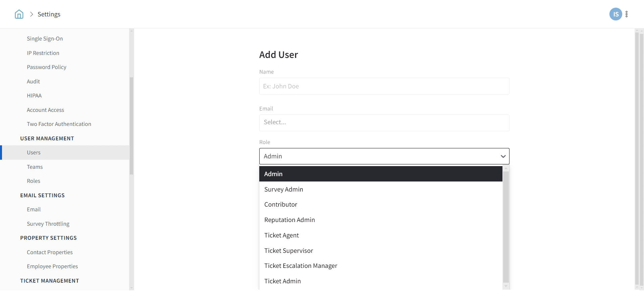The height and width of the screenshot is (291, 644).
Task: Collapse the Role dropdown chevron
Action: 503,156
